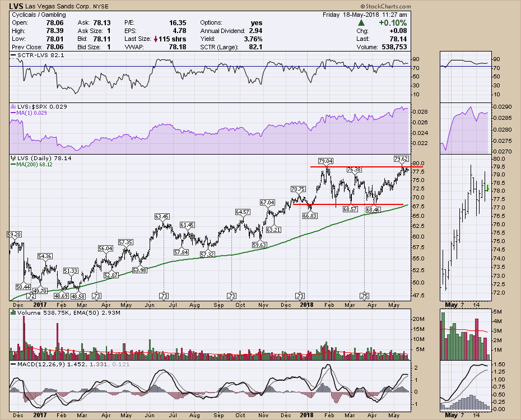Screen dimensions: 521x420
Task: Click the 68.57 trough price label
Action: point(350,209)
